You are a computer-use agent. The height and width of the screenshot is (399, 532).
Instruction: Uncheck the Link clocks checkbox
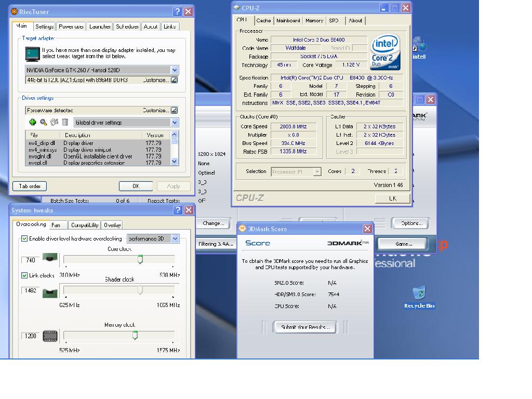[24, 275]
